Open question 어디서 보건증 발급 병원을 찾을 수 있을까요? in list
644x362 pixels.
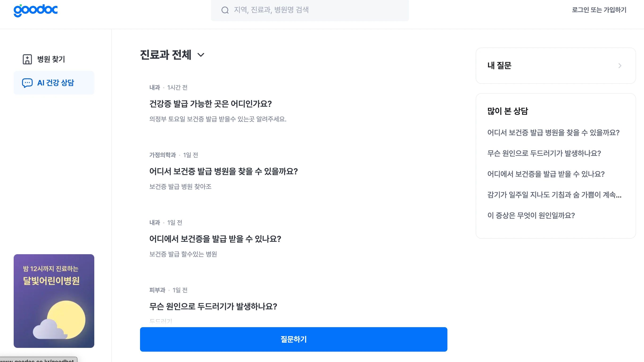click(223, 172)
